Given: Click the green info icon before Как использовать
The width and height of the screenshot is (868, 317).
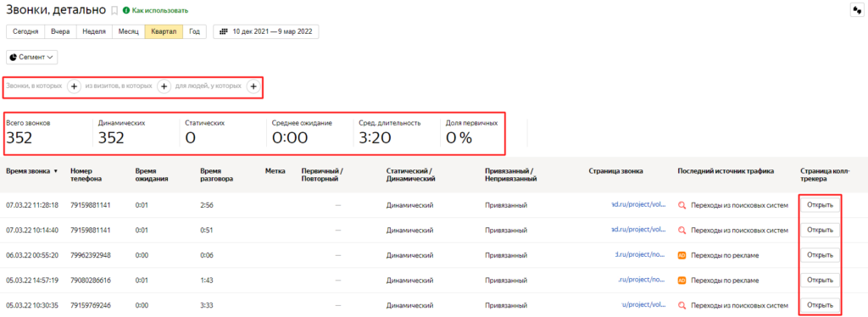Looking at the screenshot, I should coord(126,10).
